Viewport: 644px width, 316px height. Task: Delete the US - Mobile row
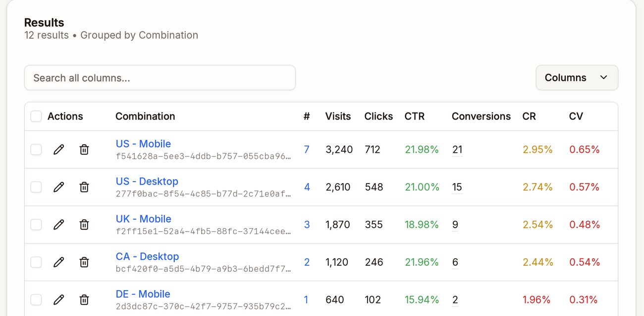84,149
